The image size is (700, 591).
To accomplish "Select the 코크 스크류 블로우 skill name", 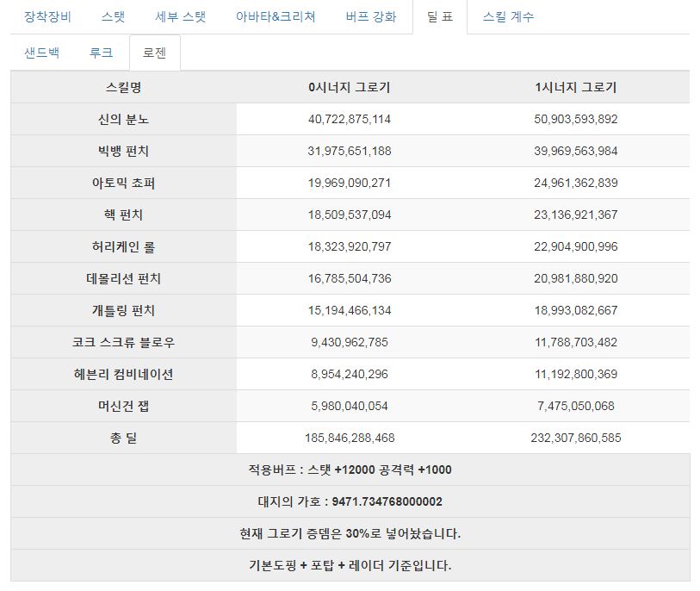I will pos(124,342).
